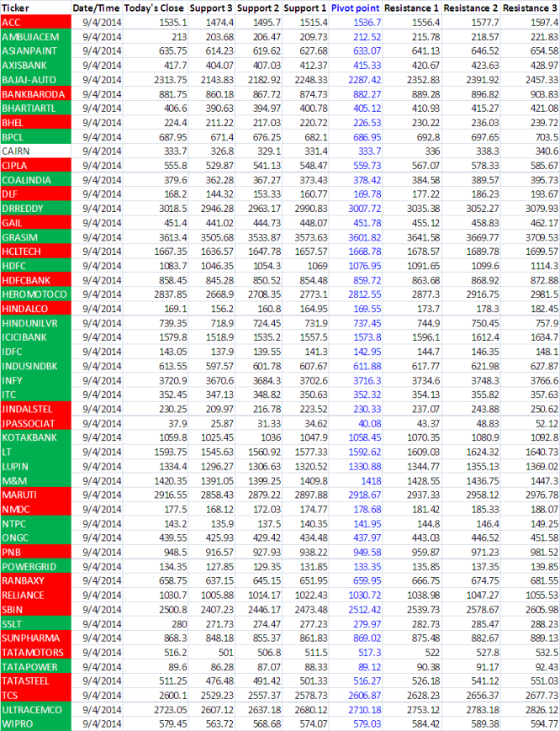This screenshot has width=560, height=731.
Task: Click the HINDALCO ticker cell
Action: pyautogui.click(x=36, y=309)
